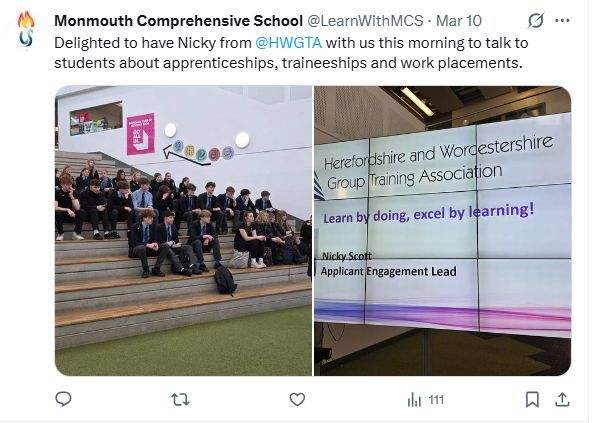The image size is (600, 423).
Task: Click the 111 view count number
Action: (436, 399)
